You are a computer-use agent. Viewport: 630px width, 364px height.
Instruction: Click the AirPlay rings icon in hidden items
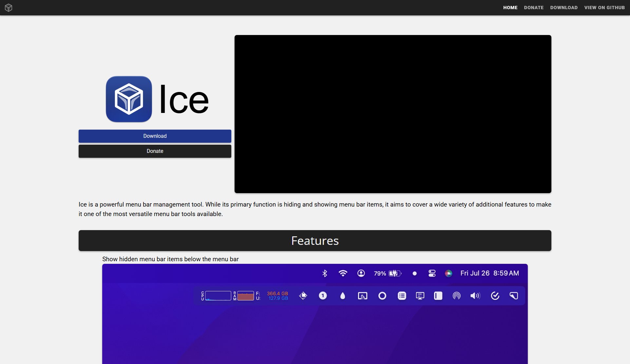(456, 296)
